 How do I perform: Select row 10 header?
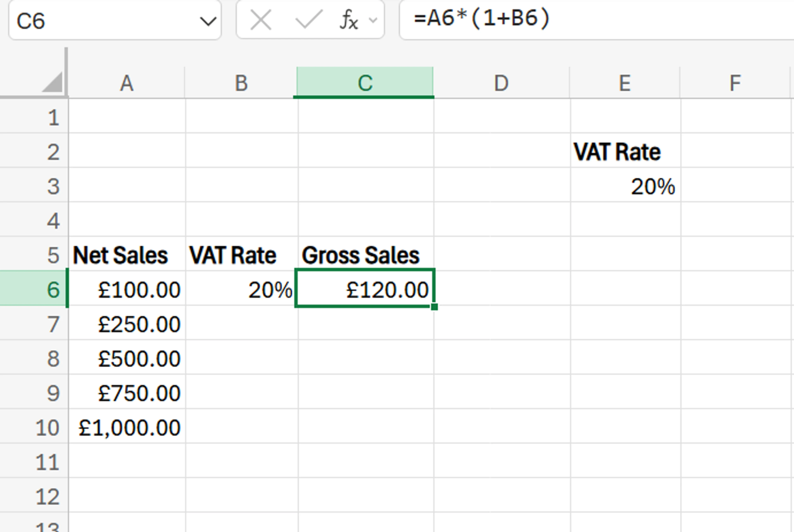[x=34, y=427]
